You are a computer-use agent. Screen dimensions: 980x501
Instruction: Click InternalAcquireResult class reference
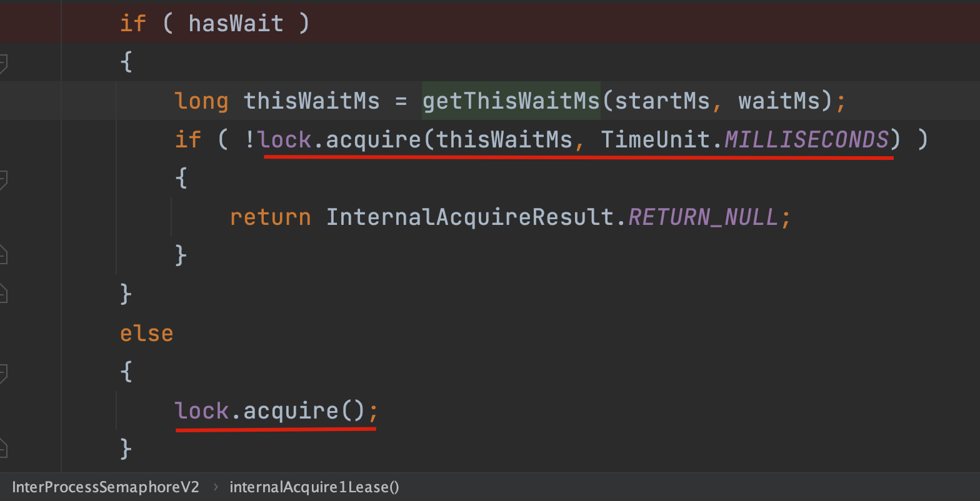[470, 217]
